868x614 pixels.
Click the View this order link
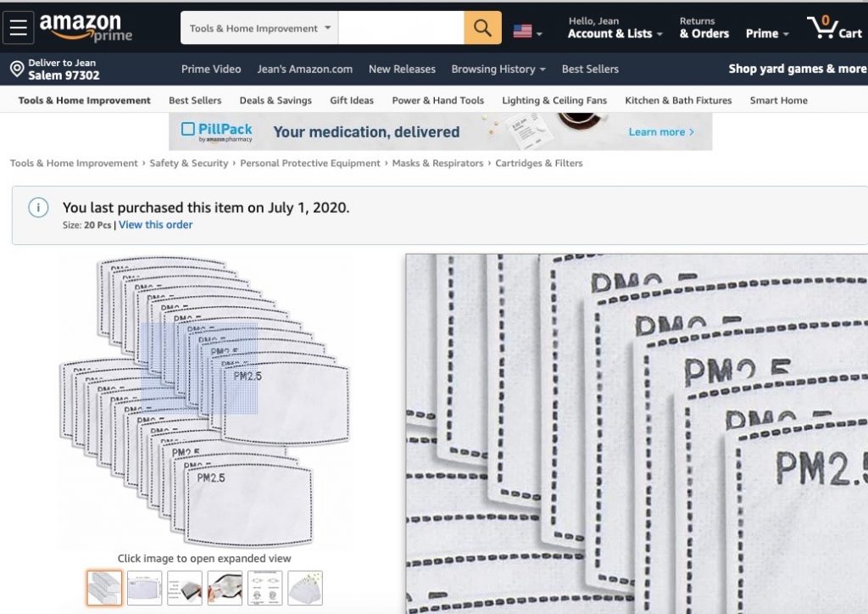coord(155,225)
